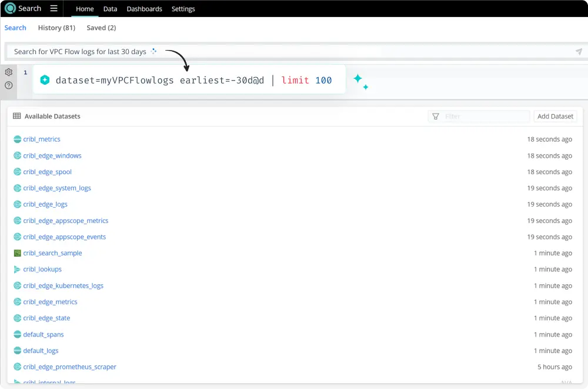The height and width of the screenshot is (389, 588).
Task: Open the Data menu
Action: tap(111, 9)
